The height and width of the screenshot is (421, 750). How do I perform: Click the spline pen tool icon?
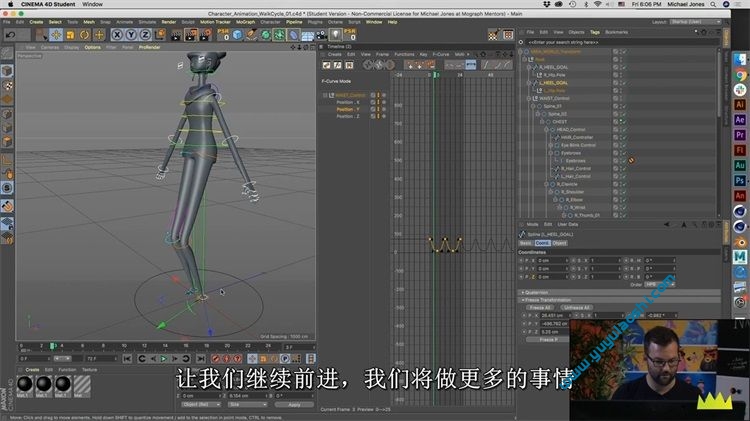[252, 35]
